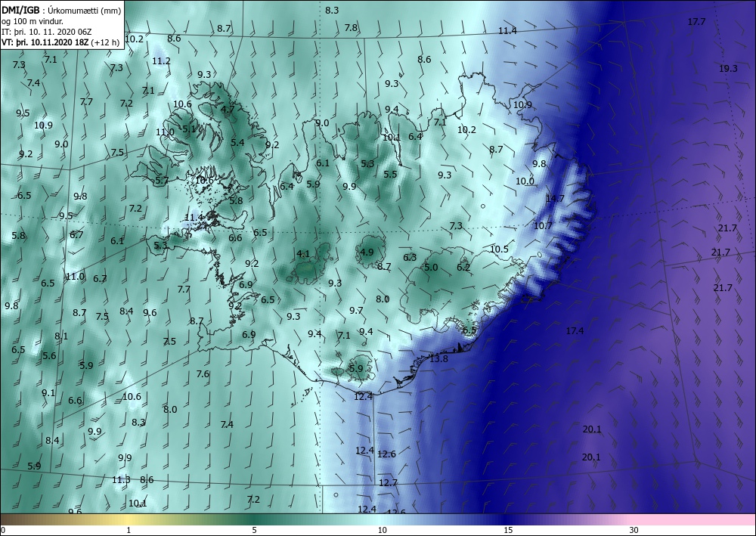Click the 17.4 value label

575,330
